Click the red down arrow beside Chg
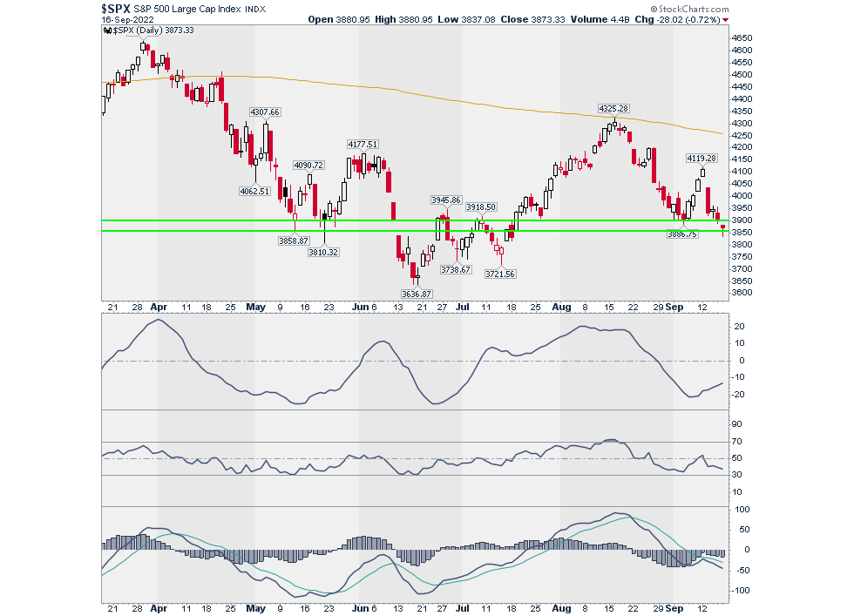The image size is (854, 616). [x=725, y=20]
